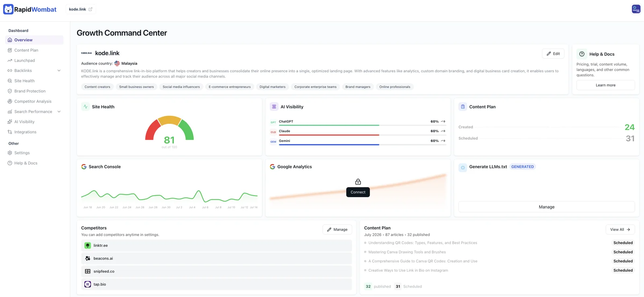This screenshot has width=644, height=297.
Task: Click the Help & Docs card question icon
Action: tap(582, 54)
